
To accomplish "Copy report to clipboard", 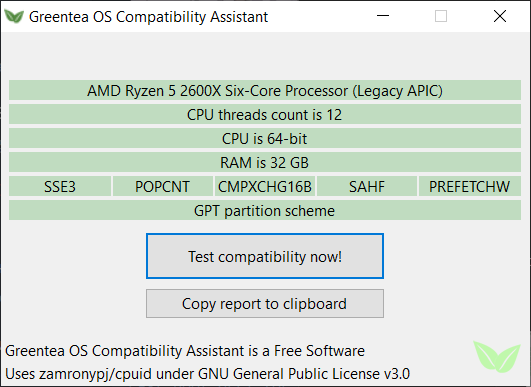I will pos(265,304).
